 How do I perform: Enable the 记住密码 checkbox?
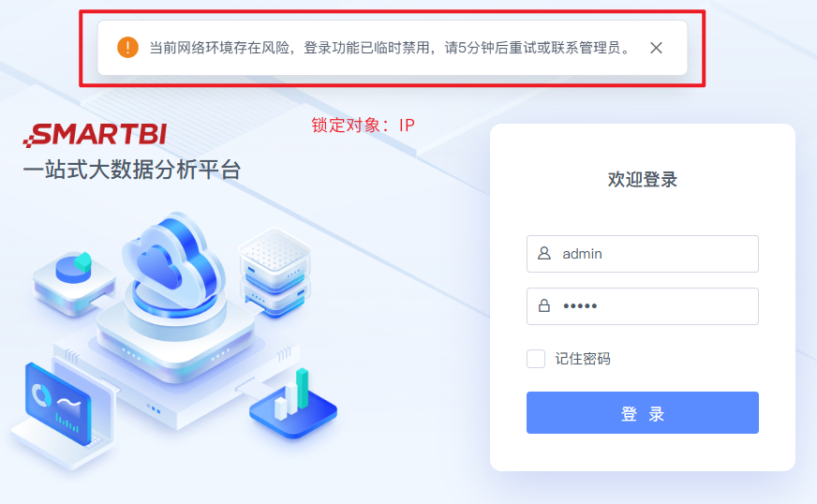536,359
